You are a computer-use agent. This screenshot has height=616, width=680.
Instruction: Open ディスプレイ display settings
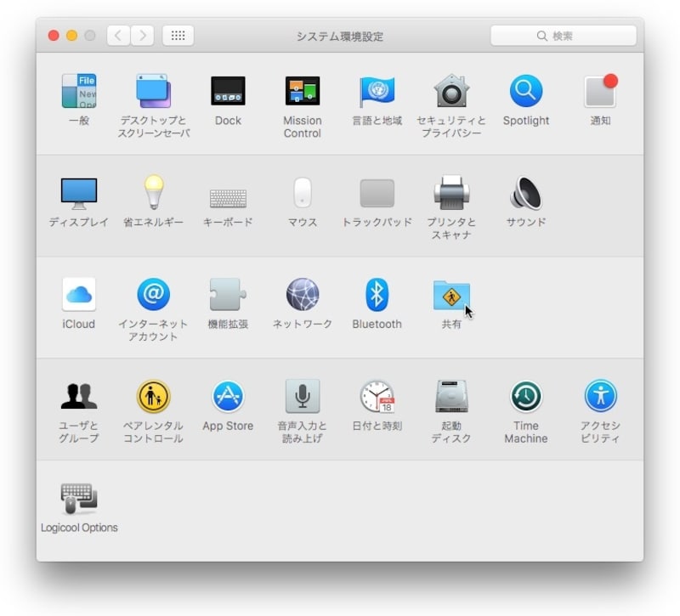pos(78,194)
